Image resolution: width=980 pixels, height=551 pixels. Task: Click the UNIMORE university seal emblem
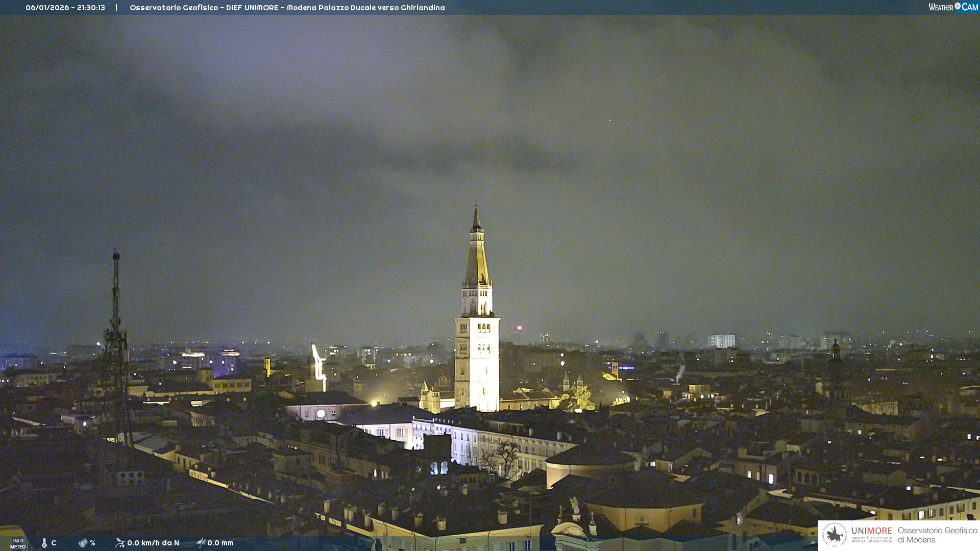click(835, 535)
